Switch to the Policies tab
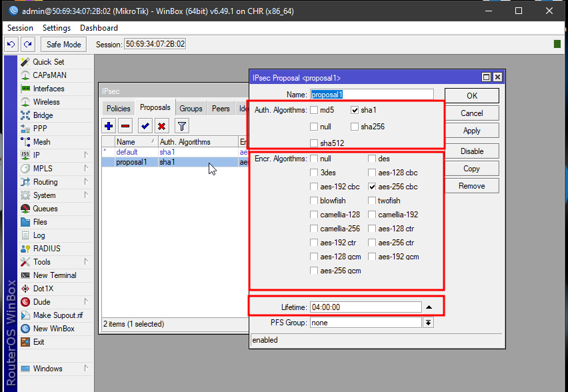The image size is (568, 392). [x=119, y=109]
